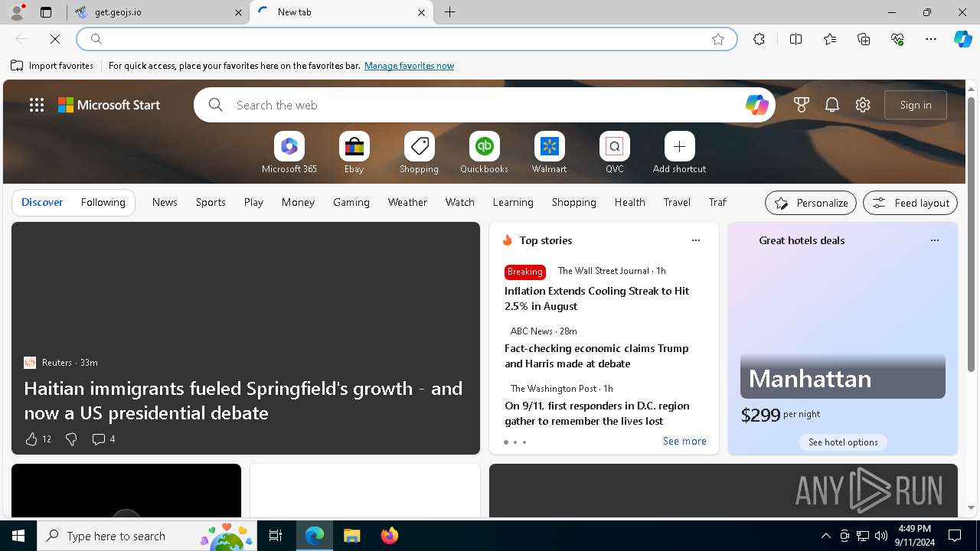This screenshot has height=551, width=980.
Task: Open the Collections icon
Action: pyautogui.click(x=864, y=39)
